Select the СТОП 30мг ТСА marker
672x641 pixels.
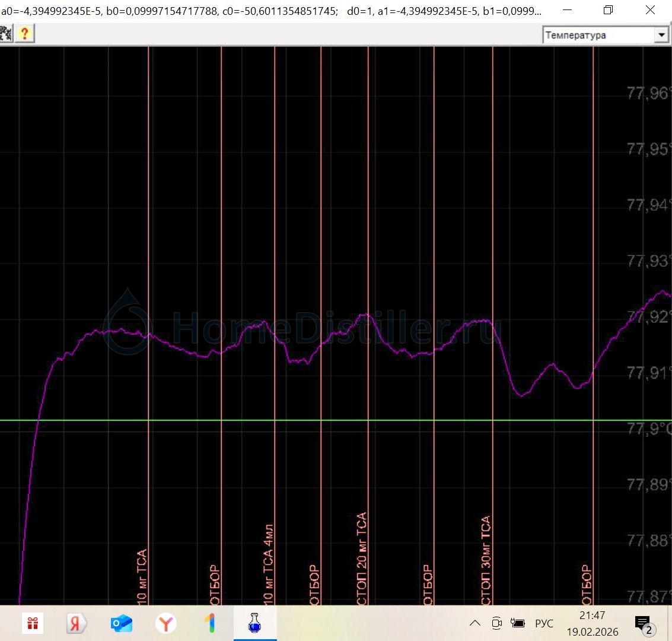486,560
